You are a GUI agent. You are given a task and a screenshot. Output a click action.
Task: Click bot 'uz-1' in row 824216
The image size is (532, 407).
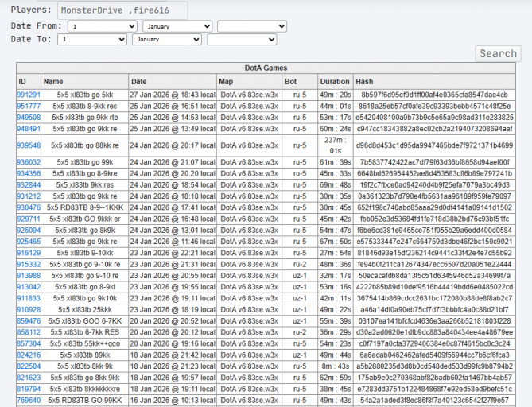[x=300, y=355]
